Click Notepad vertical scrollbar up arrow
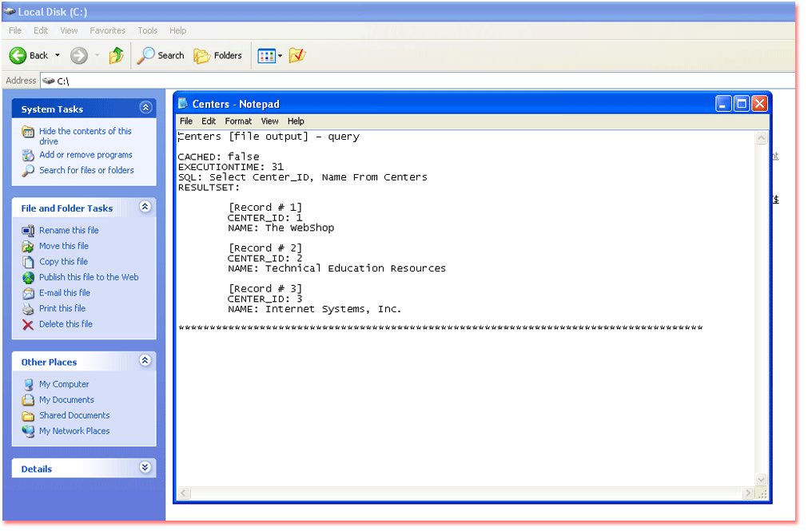This screenshot has width=812, height=531. click(761, 138)
